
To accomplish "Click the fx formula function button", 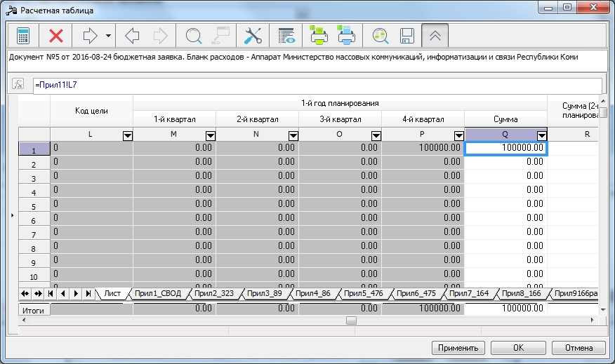I will click(18, 84).
